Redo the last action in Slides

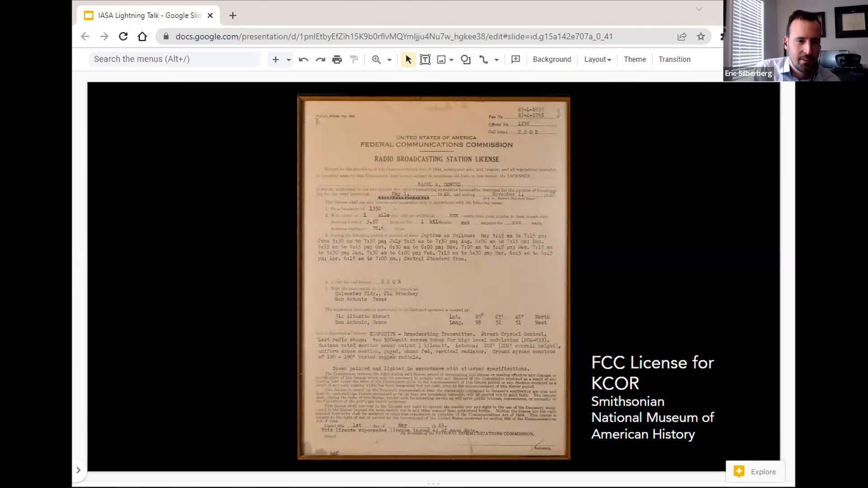pos(321,59)
